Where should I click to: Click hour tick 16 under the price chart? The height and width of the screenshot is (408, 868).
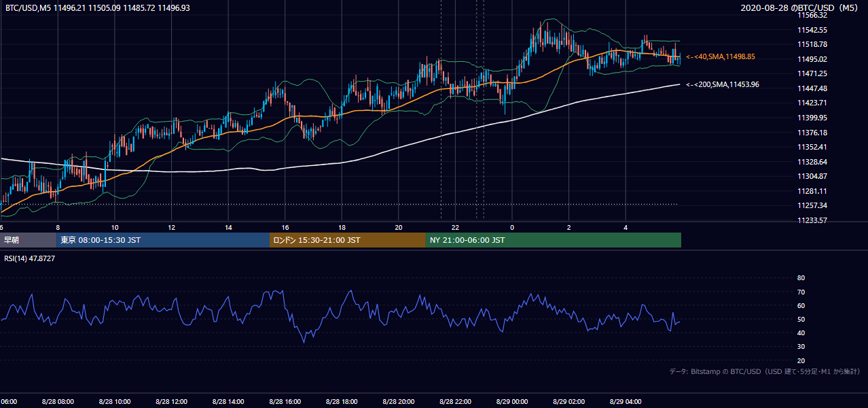[x=285, y=227]
